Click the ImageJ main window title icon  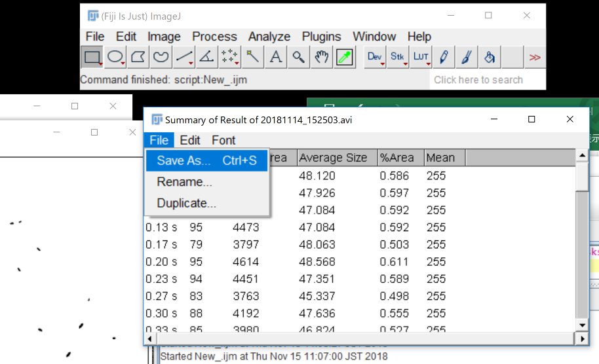coord(93,16)
